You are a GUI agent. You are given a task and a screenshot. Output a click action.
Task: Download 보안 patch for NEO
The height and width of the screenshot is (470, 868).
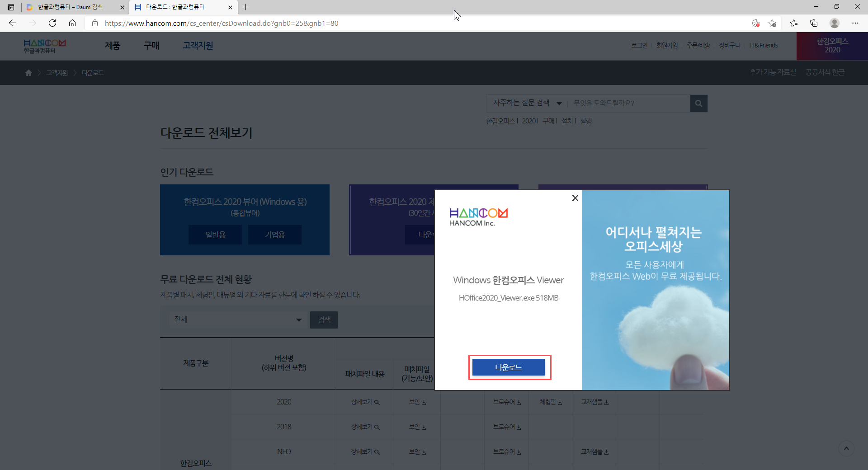tap(417, 451)
